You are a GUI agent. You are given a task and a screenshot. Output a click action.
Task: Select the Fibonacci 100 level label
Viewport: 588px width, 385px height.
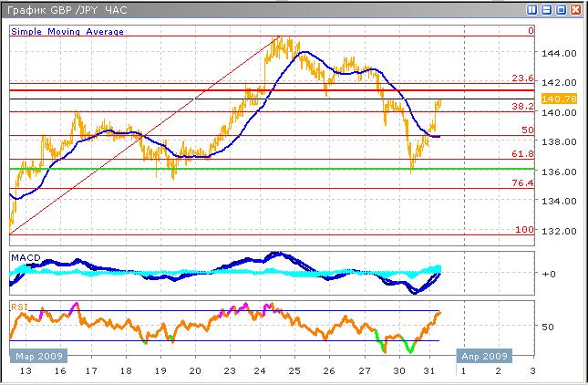[x=524, y=230]
